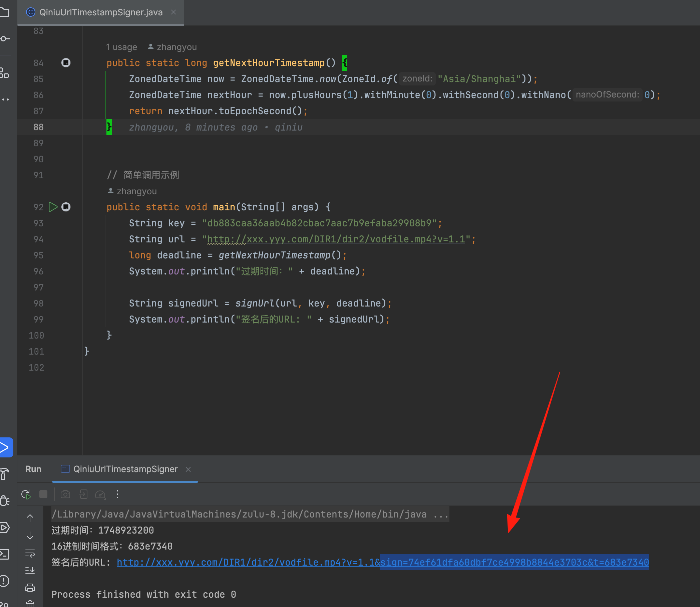700x607 pixels.
Task: Toggle scroll to end of console
Action: pyautogui.click(x=30, y=570)
